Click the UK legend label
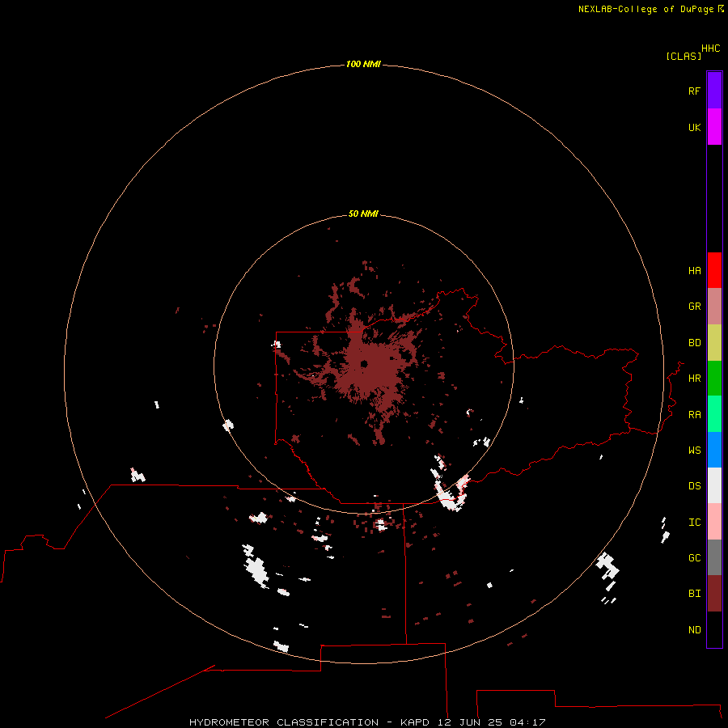Image resolution: width=728 pixels, height=728 pixels. coord(694,127)
